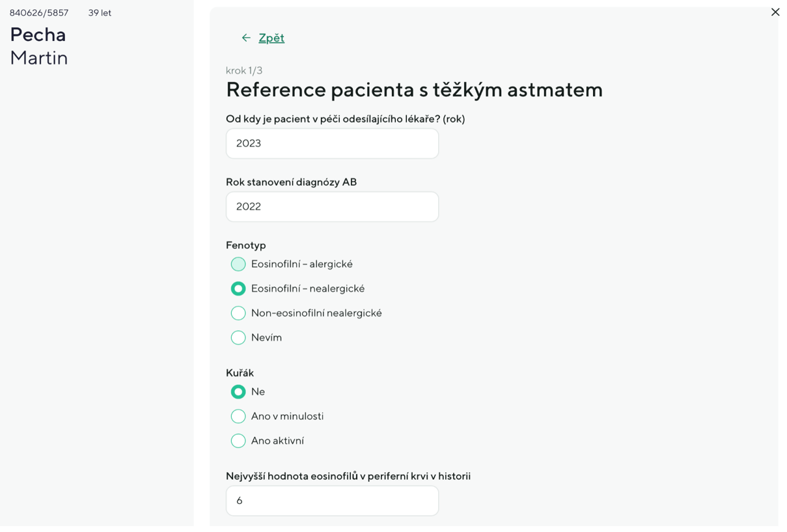This screenshot has width=787, height=532.
Task: Click the back arrow icon
Action: [246, 38]
